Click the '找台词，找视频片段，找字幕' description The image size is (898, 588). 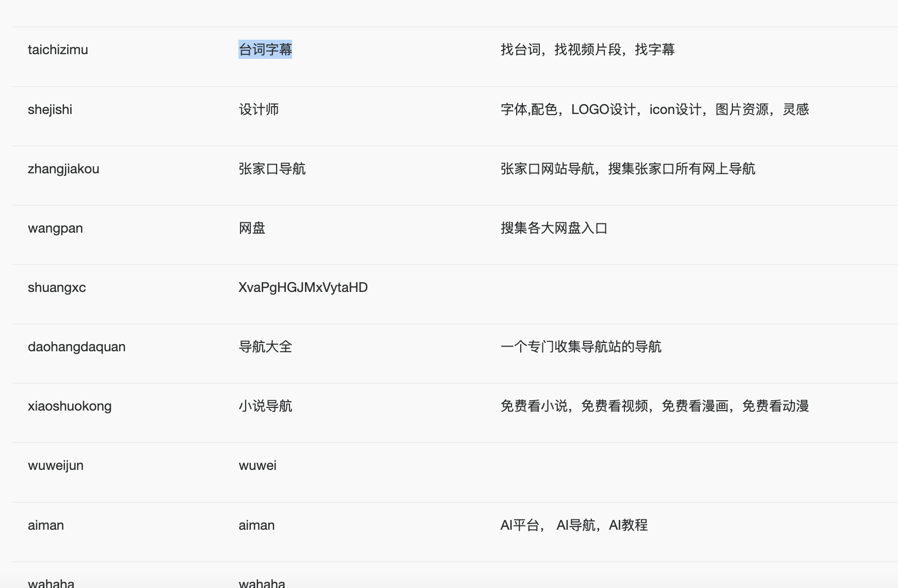(x=588, y=50)
